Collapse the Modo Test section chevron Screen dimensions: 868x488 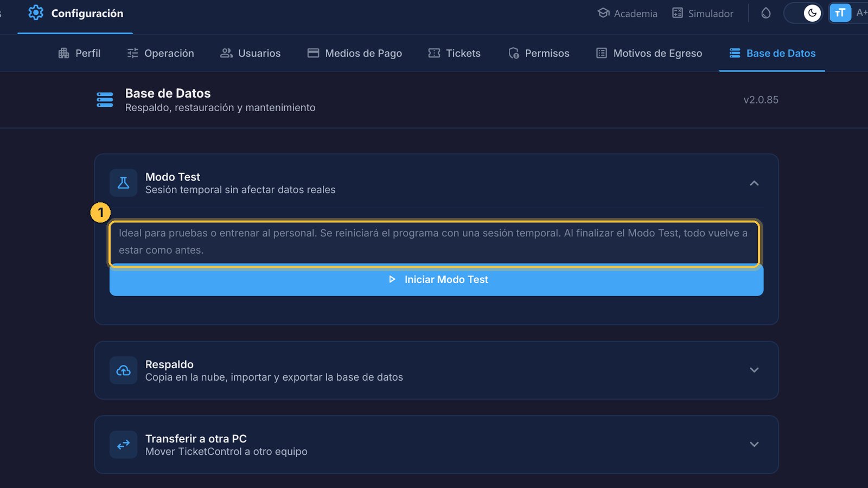pyautogui.click(x=754, y=183)
